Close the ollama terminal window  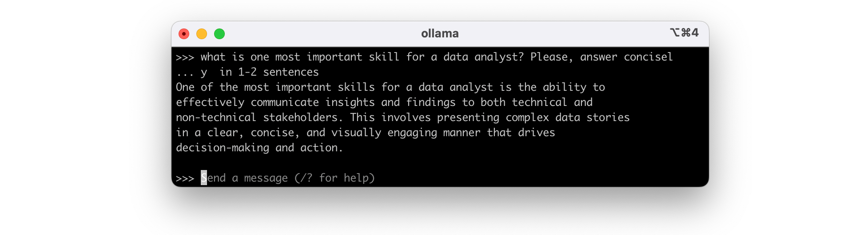[x=184, y=34]
